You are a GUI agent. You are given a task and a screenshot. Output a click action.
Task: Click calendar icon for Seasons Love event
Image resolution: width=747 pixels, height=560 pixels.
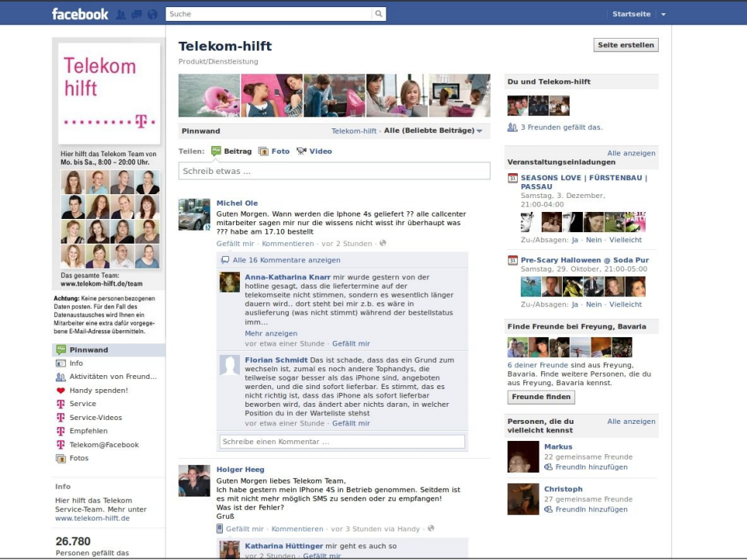512,178
